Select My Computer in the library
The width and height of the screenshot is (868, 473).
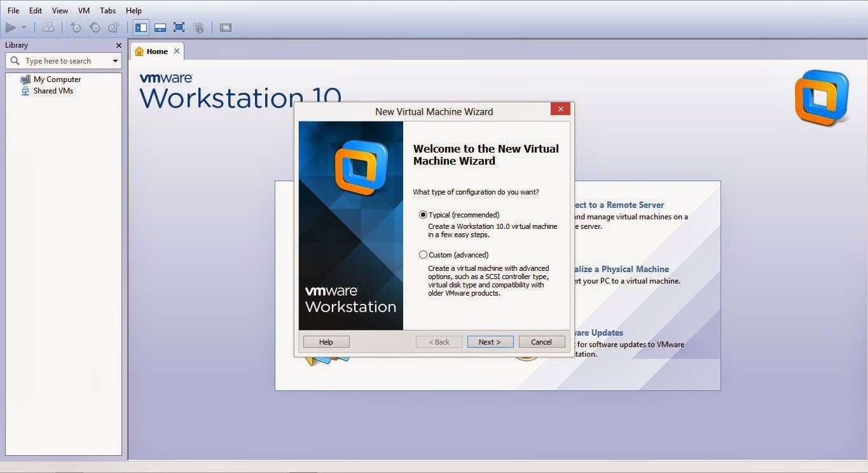coord(57,79)
